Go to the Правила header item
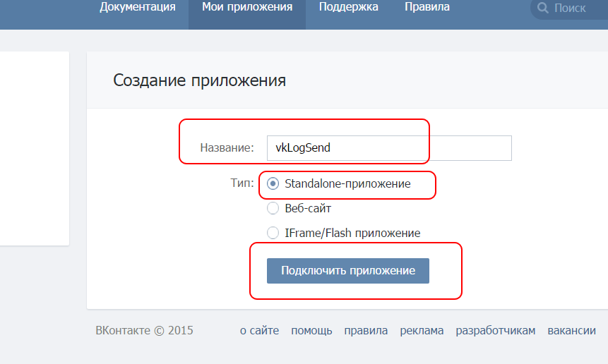 coord(427,7)
